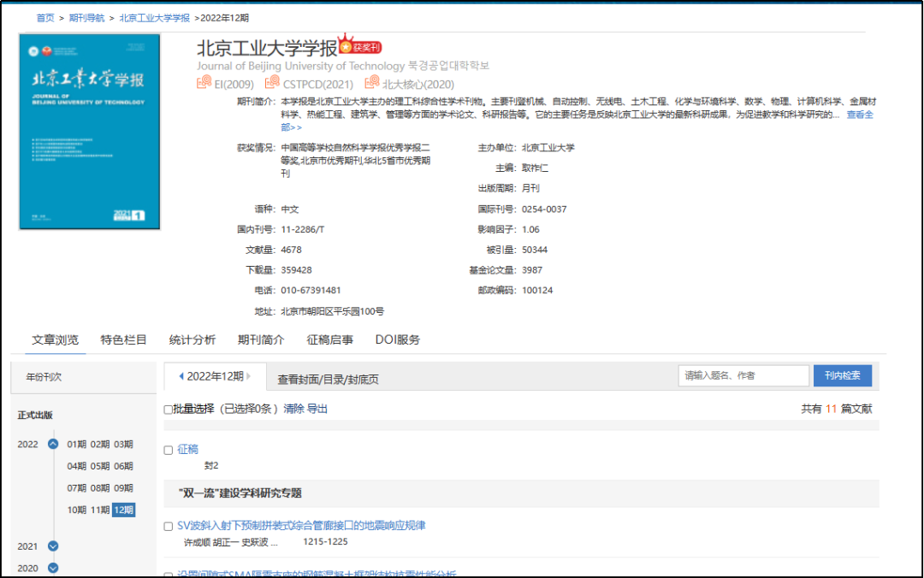Click the CSTPCD(2021) badge icon
This screenshot has height=578, width=924.
[x=272, y=82]
